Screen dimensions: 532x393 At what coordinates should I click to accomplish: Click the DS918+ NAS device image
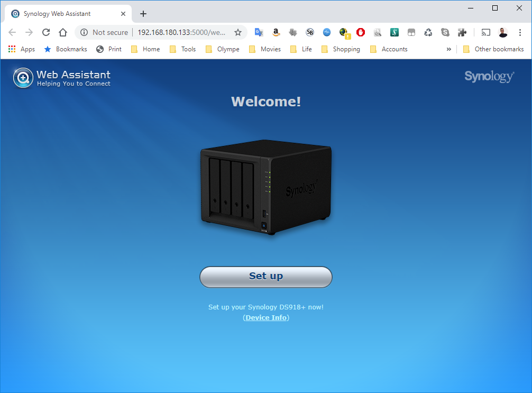[x=265, y=187]
